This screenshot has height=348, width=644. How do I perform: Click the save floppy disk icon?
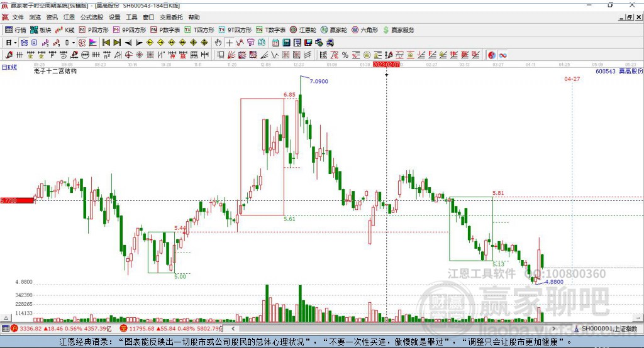click(308, 43)
